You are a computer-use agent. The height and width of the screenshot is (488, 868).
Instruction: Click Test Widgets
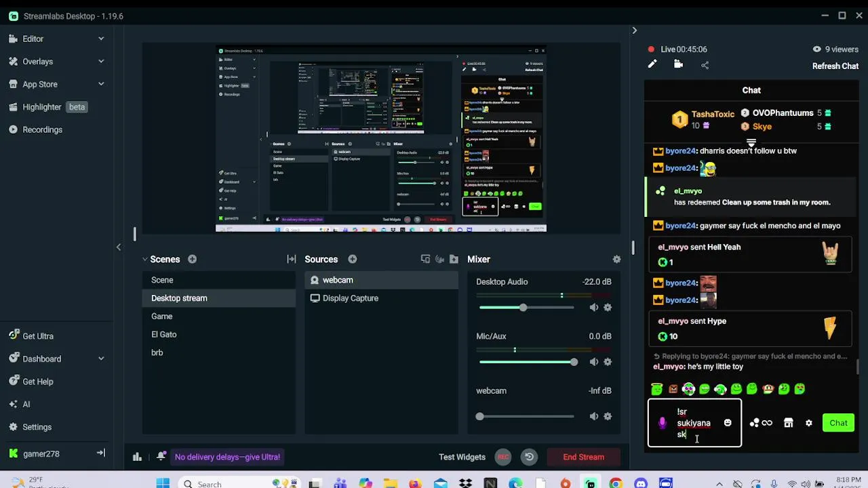[x=462, y=457]
